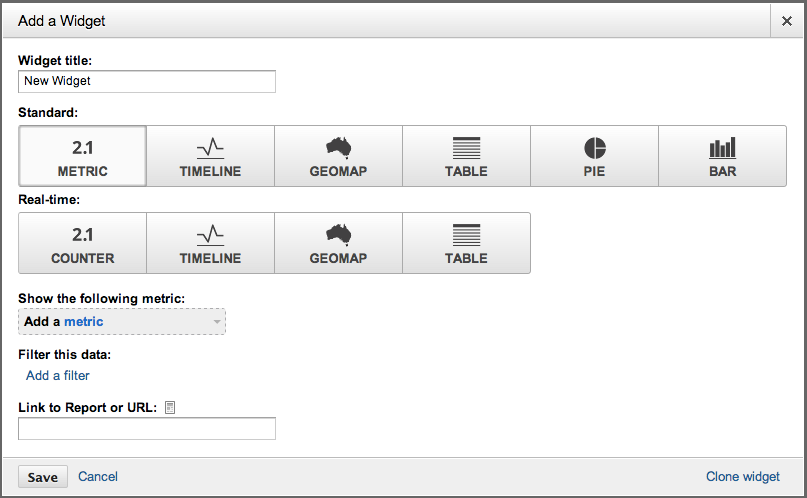Click the metric dropdown arrow
This screenshot has width=807, height=498.
[x=216, y=322]
